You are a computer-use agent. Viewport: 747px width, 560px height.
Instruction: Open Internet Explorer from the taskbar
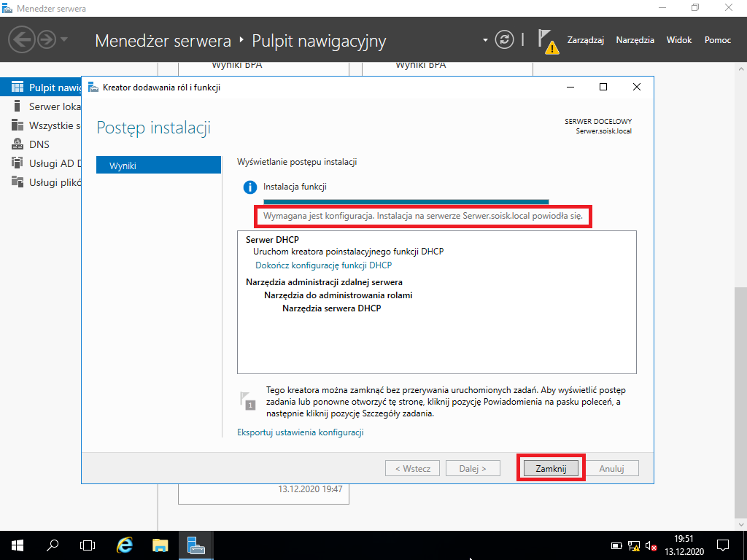(125, 545)
